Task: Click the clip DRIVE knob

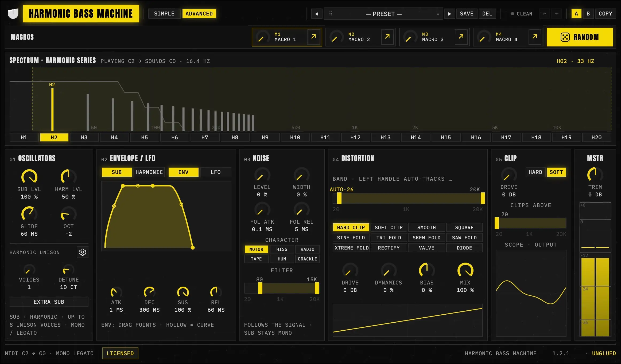Action: coord(509,175)
